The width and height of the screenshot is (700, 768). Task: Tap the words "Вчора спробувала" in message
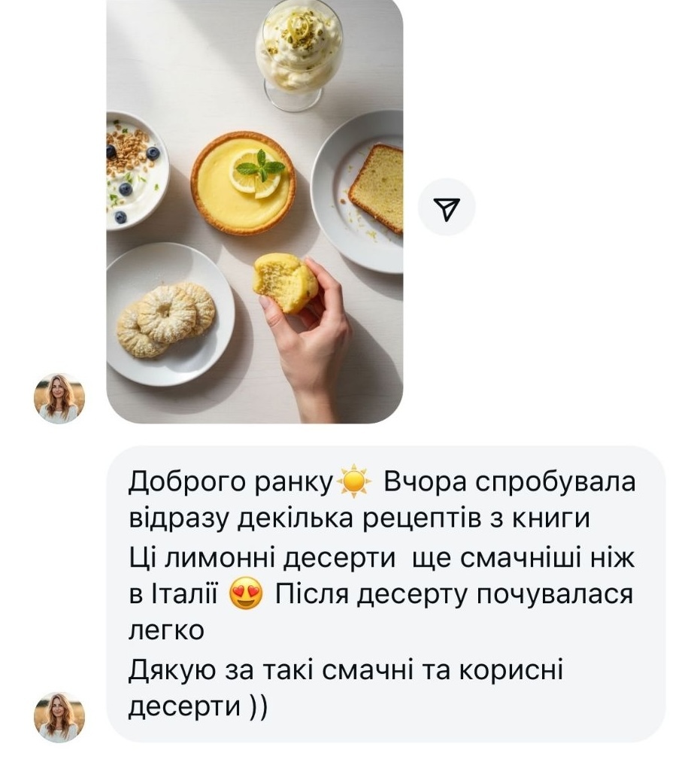point(510,481)
